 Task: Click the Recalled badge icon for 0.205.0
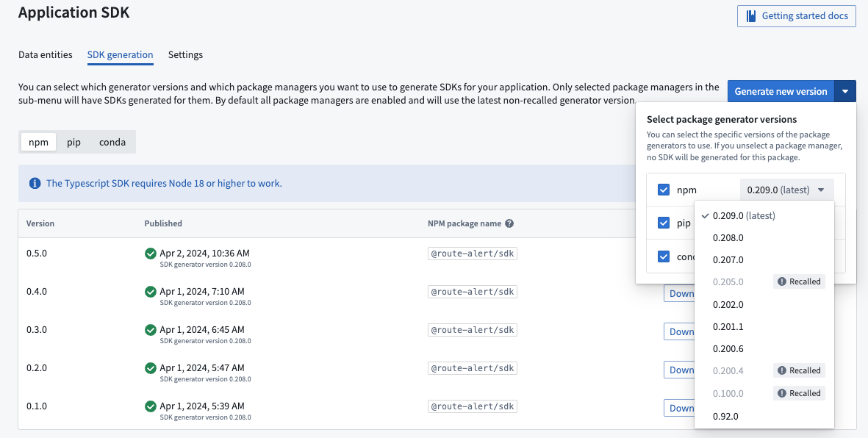(782, 282)
